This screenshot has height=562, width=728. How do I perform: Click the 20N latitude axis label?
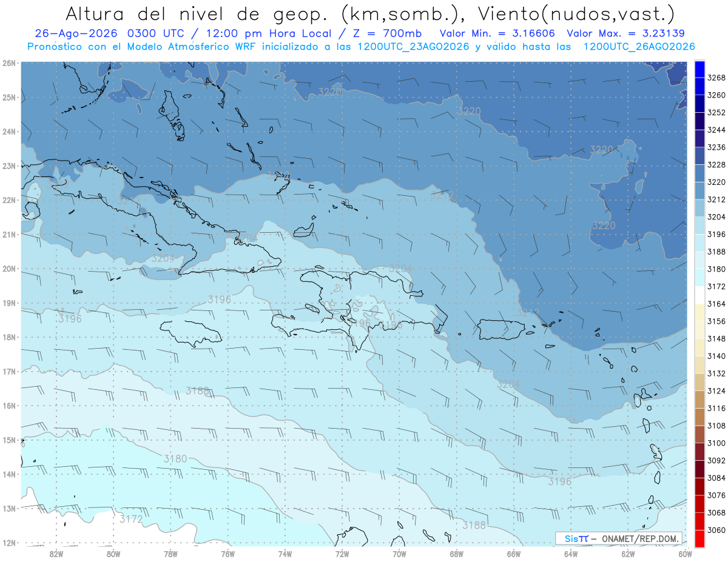(x=8, y=269)
